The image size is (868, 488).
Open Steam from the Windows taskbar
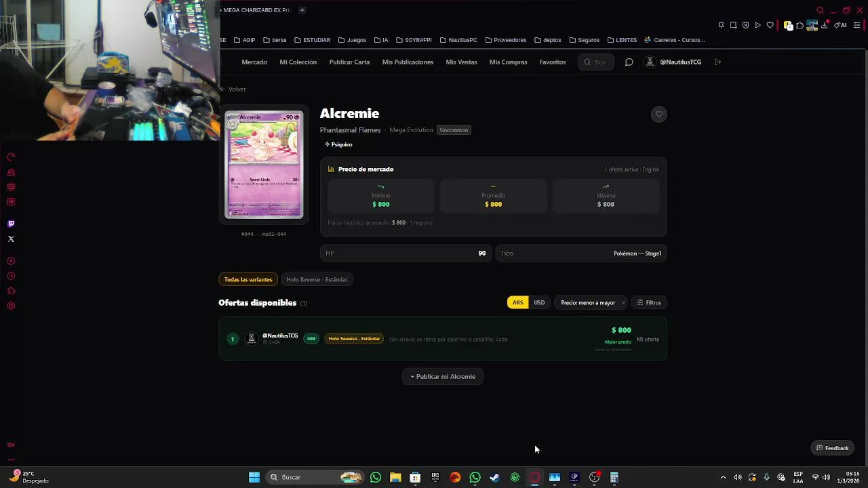point(494,477)
